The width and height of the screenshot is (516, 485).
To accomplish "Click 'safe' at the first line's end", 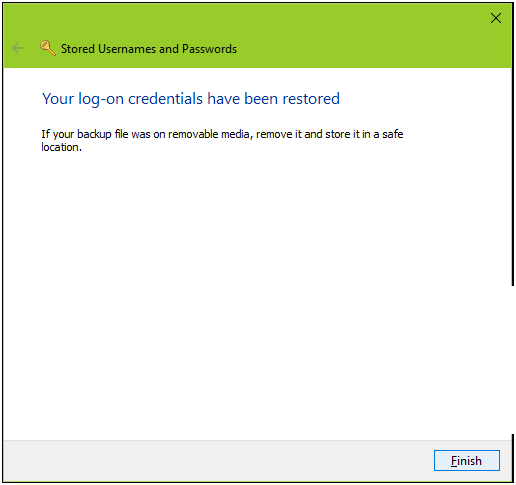I will coord(393,134).
